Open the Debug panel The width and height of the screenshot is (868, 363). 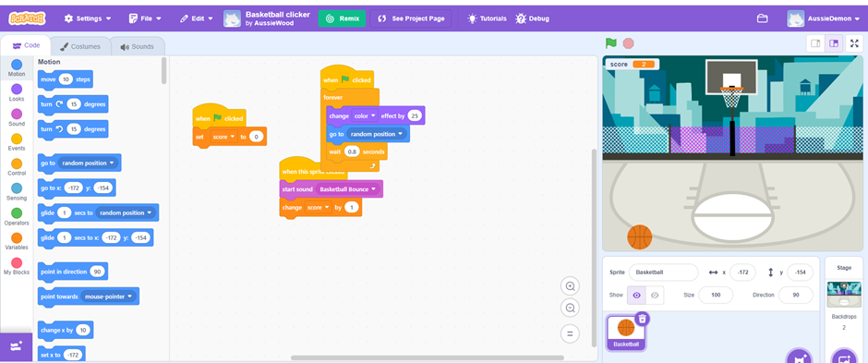532,18
